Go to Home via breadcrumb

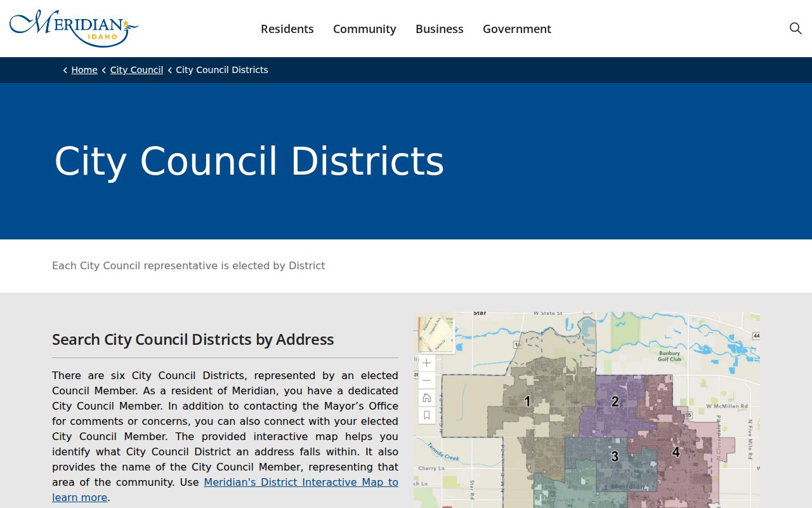[84, 70]
